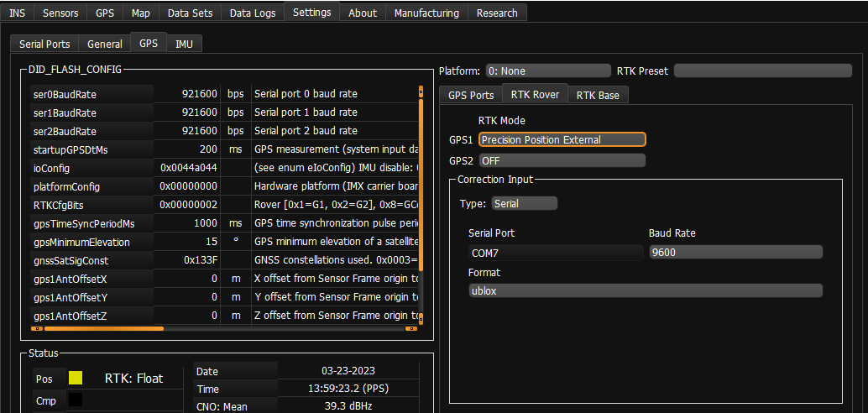The height and width of the screenshot is (413, 868).
Task: Select the GPS settings sub-tab
Action: pos(149,43)
